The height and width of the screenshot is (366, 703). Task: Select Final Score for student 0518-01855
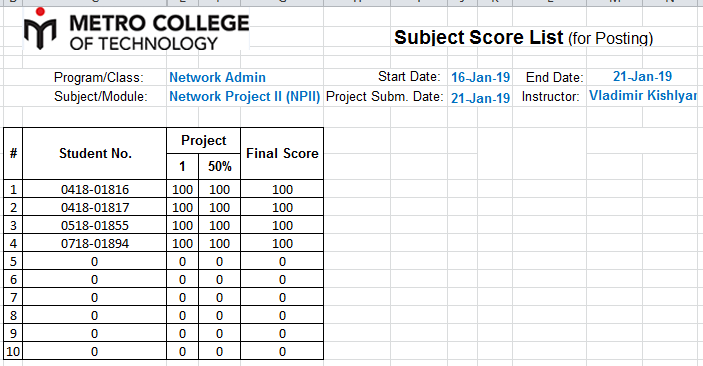click(x=282, y=225)
